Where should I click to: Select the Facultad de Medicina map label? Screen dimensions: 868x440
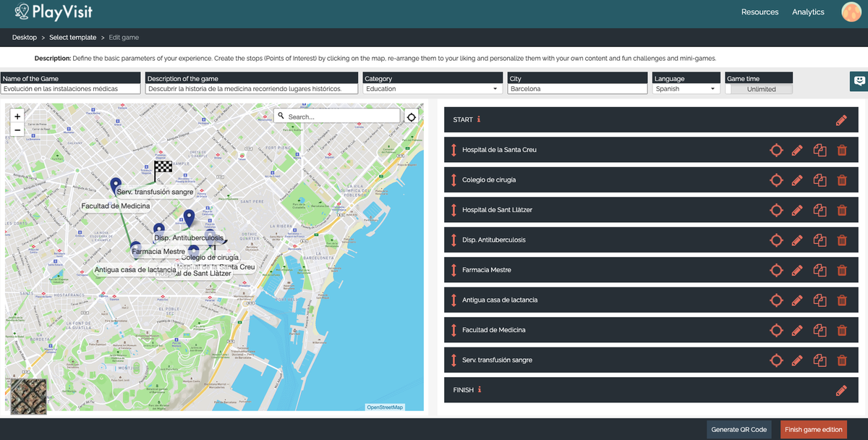(116, 206)
